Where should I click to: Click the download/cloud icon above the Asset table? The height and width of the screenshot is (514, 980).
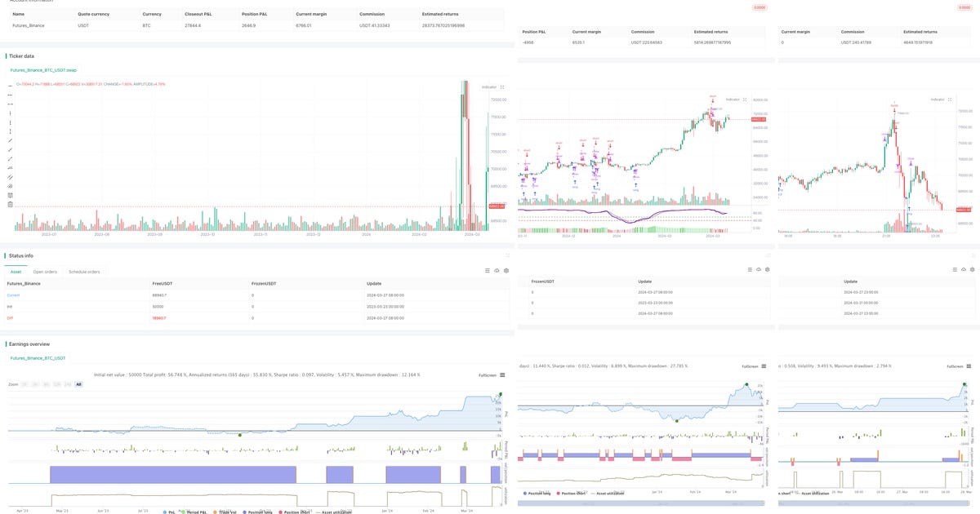click(x=497, y=270)
